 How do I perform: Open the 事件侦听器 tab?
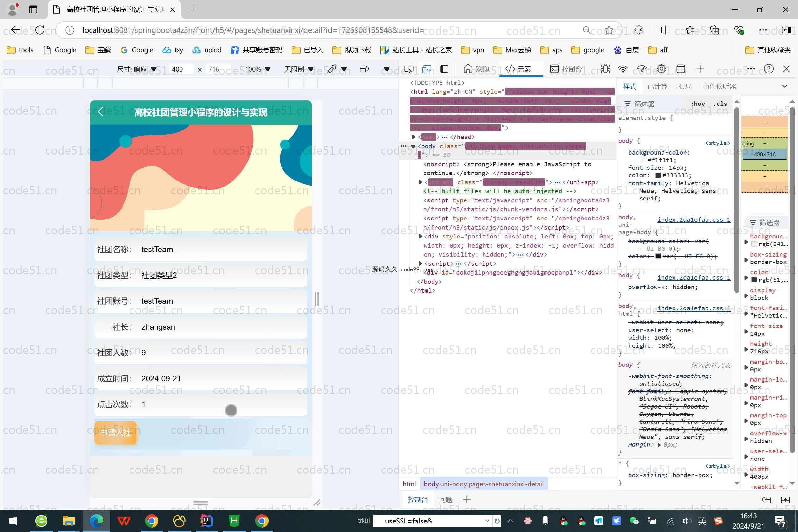719,86
